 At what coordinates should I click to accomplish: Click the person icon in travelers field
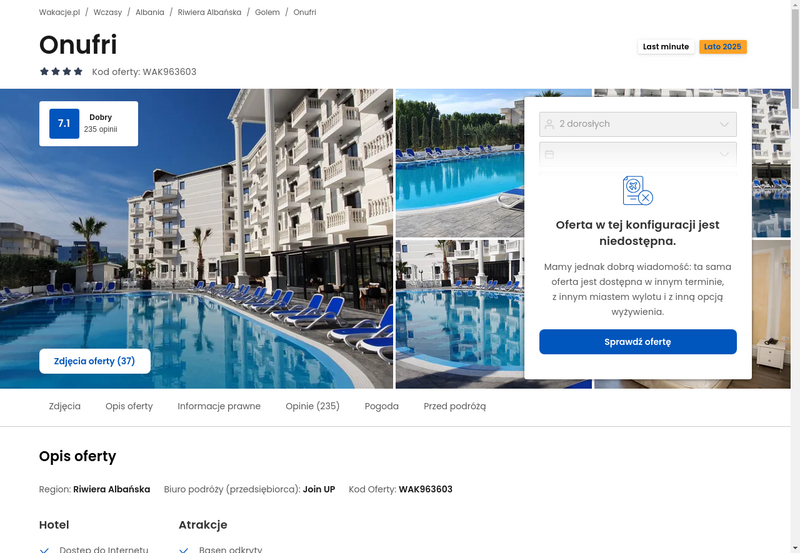[x=549, y=124]
